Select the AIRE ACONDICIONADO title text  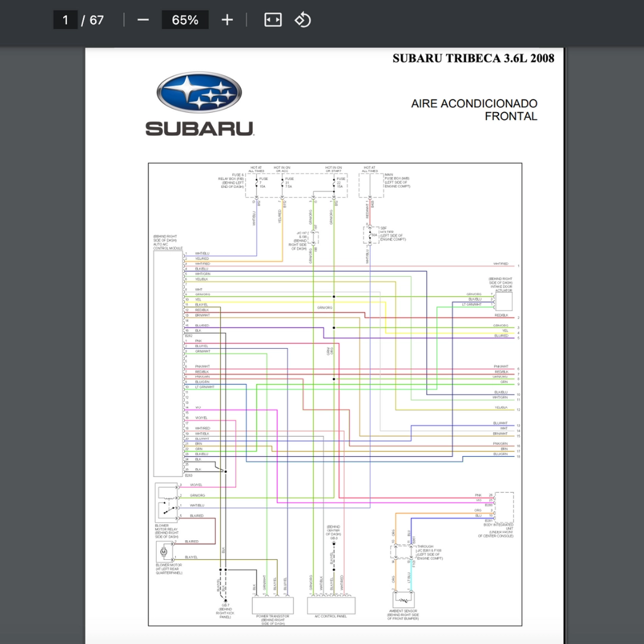pos(474,104)
